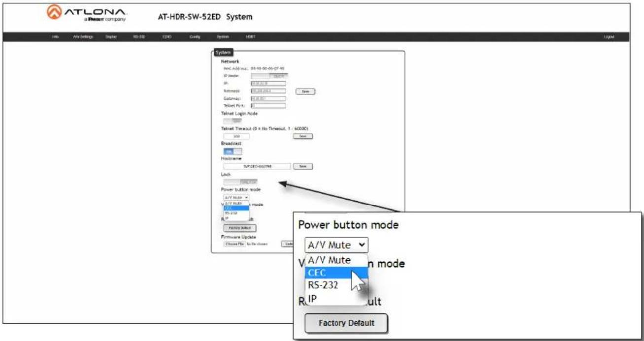Select CEC option in enlarged inset list
644x341 pixels.
336,273
